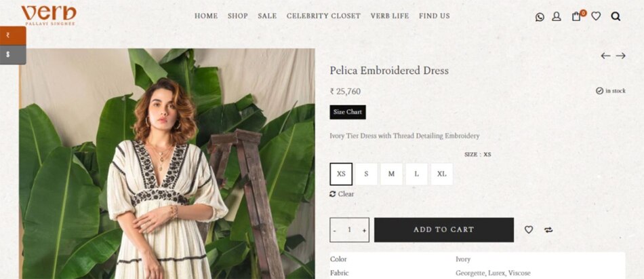
Task: Click the compare product icon
Action: [548, 230]
